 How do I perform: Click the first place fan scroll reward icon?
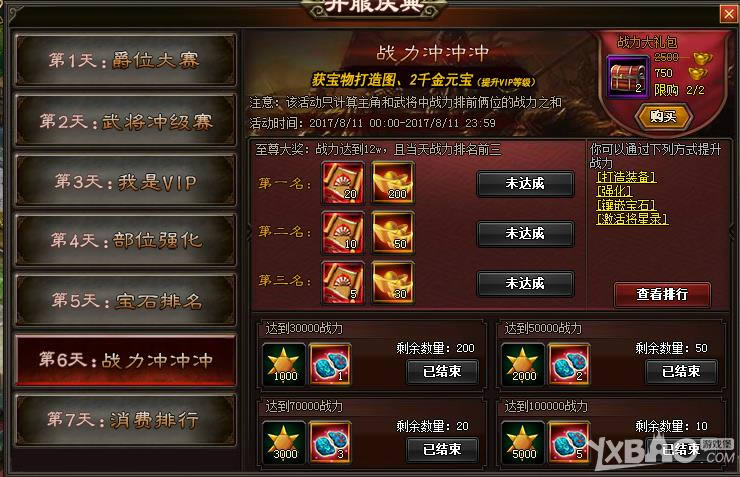pos(343,183)
